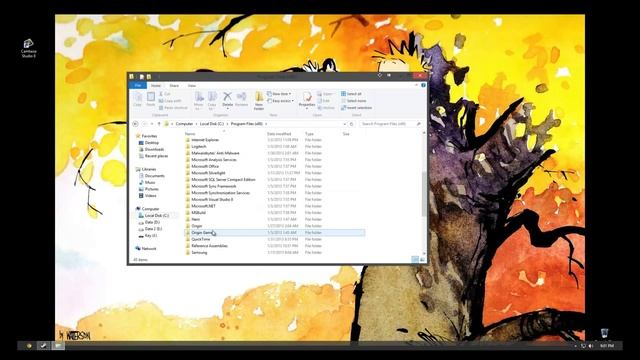Open the recent locations dropdown arrow

click(x=152, y=124)
